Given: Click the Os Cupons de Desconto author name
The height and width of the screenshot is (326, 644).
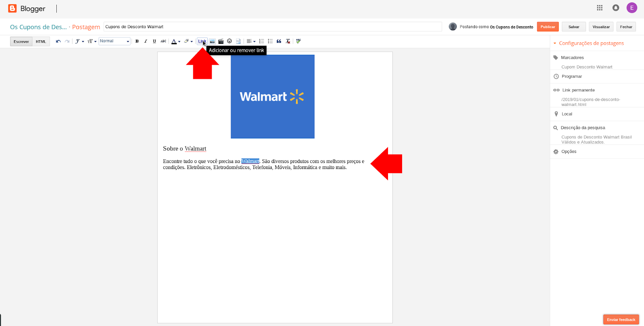Looking at the screenshot, I should pyautogui.click(x=512, y=27).
